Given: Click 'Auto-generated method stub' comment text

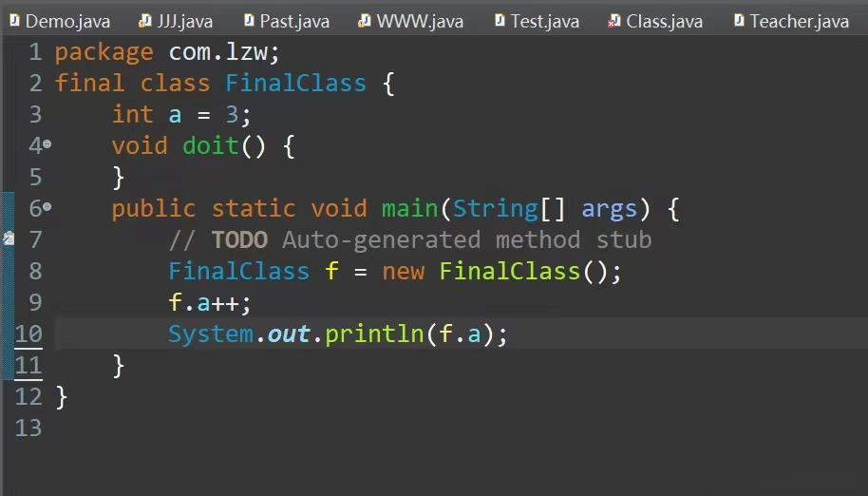Looking at the screenshot, I should coord(466,241).
